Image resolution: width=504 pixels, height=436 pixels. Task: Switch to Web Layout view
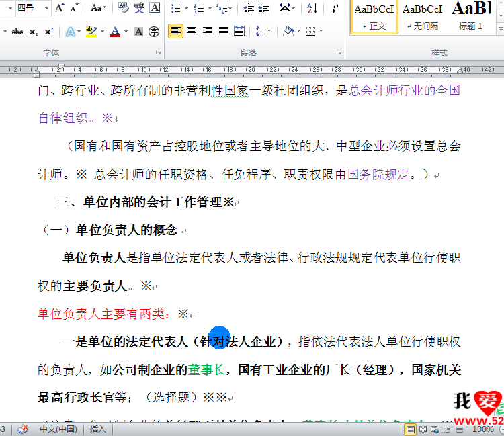435,429
